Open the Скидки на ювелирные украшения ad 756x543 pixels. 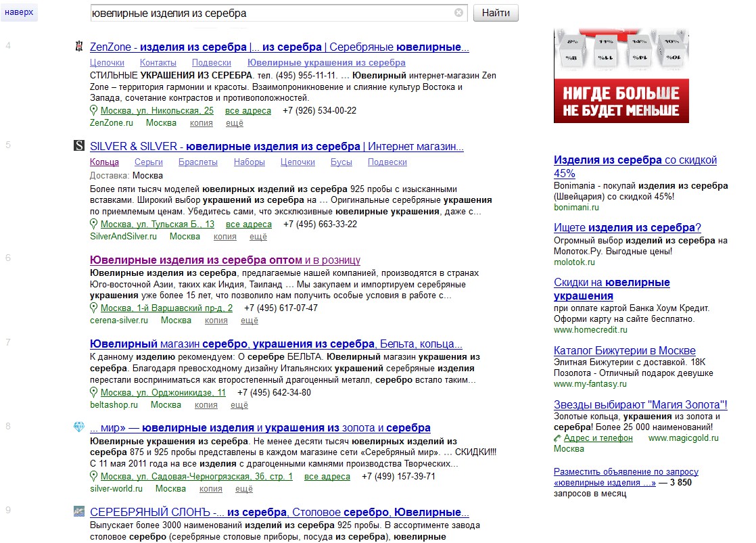pos(612,289)
